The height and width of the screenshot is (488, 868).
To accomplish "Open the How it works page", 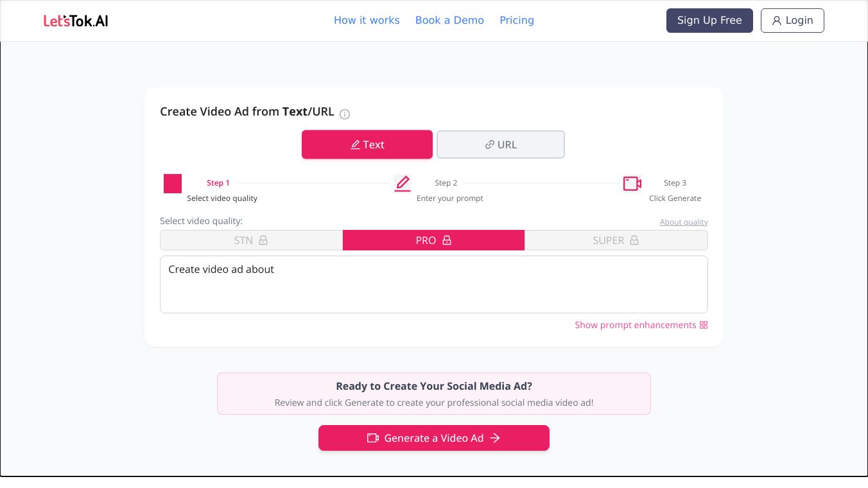I will coord(367,21).
